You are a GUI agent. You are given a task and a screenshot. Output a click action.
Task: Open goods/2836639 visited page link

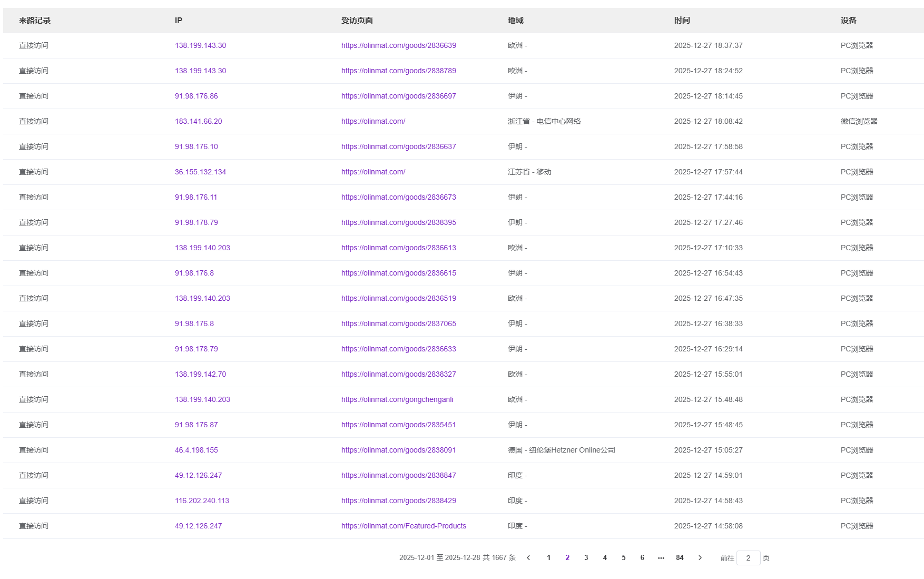398,45
